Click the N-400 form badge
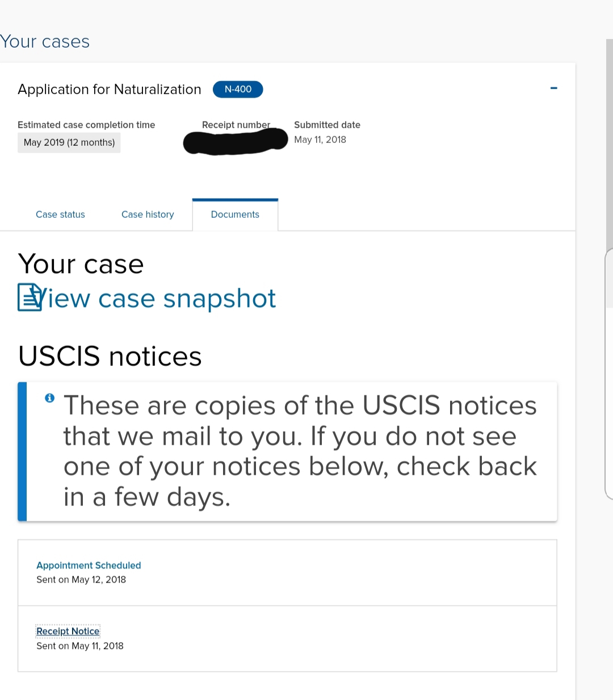Image resolution: width=613 pixels, height=700 pixels. point(238,89)
